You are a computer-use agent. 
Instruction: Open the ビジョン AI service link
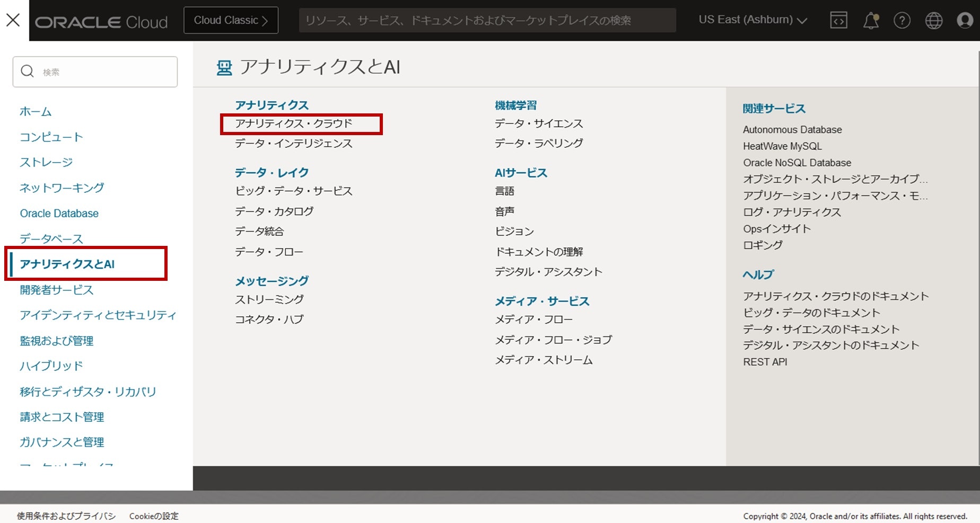[x=514, y=232]
